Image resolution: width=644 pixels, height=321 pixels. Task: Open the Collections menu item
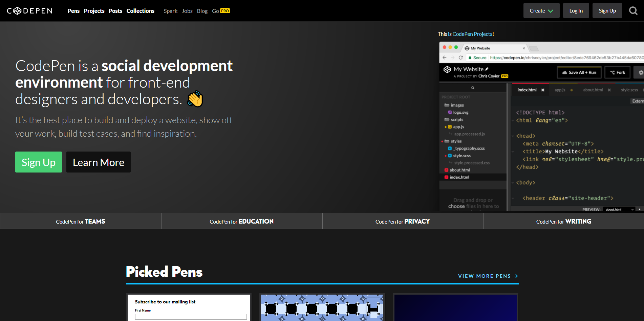pos(141,11)
